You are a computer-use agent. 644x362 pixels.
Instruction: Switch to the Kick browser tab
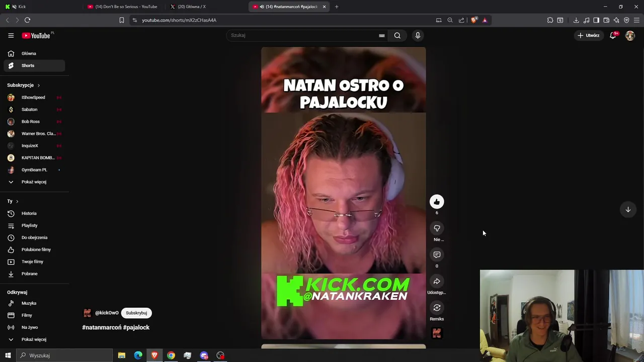coord(40,7)
